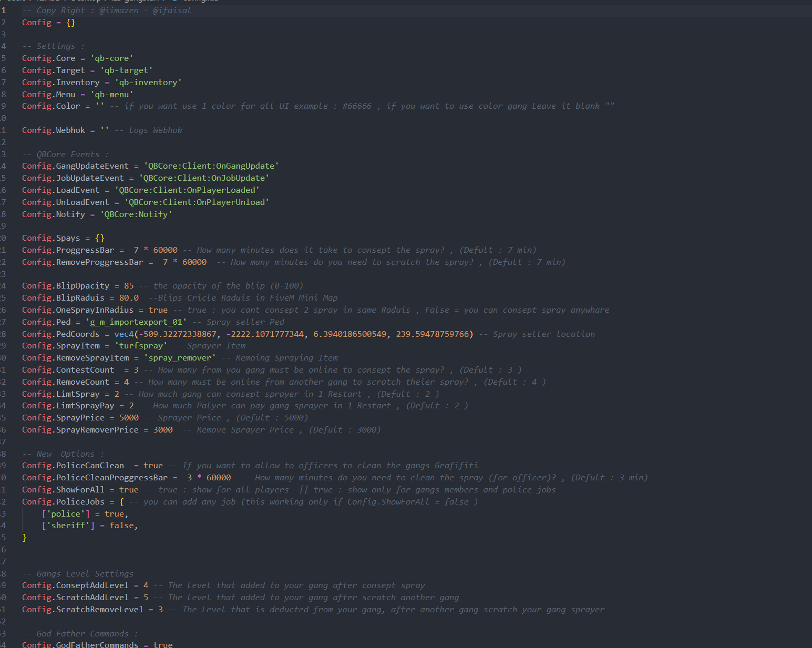
Task: Click the 'police' key in PoliceJobs
Action: (x=66, y=514)
